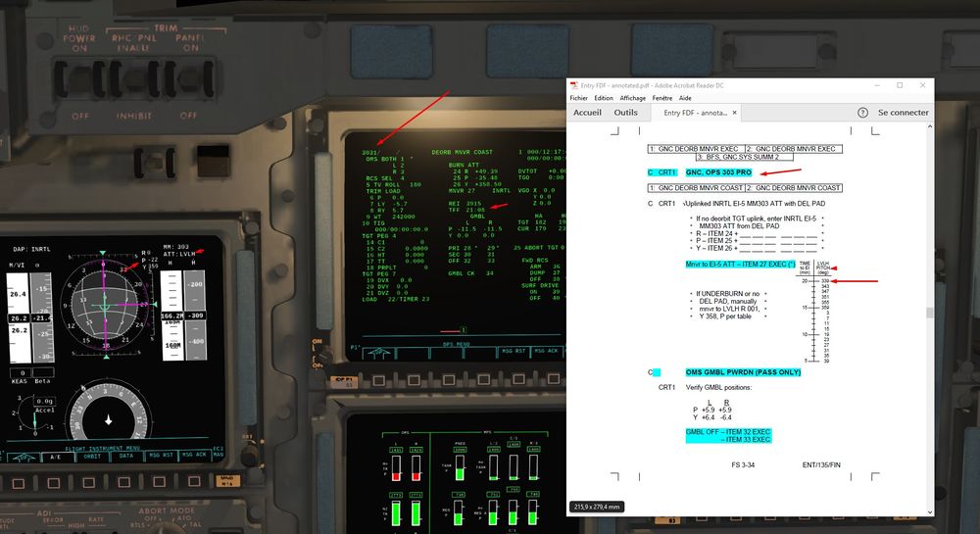This screenshot has height=534, width=980.
Task: Click the ADI attitude ball on the flight display
Action: point(106,304)
